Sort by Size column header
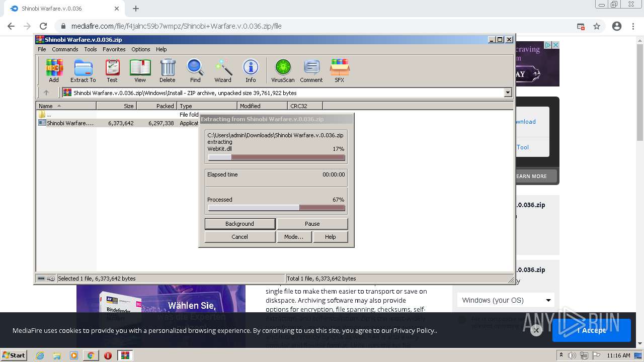The image size is (644, 362). point(116,106)
